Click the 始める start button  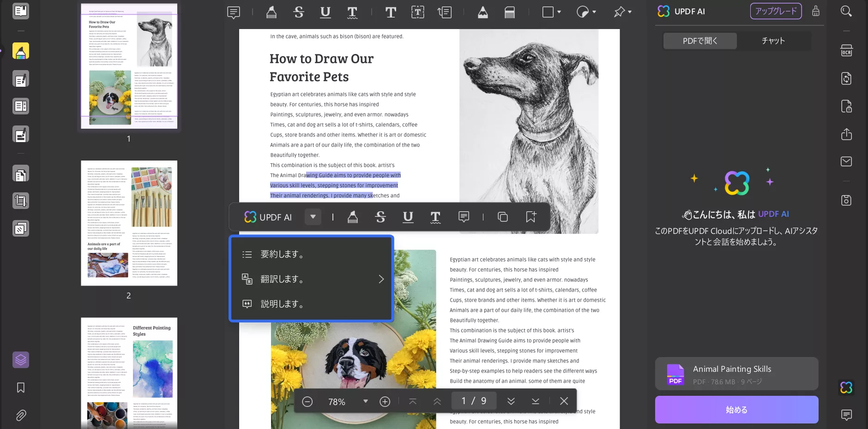pos(736,410)
